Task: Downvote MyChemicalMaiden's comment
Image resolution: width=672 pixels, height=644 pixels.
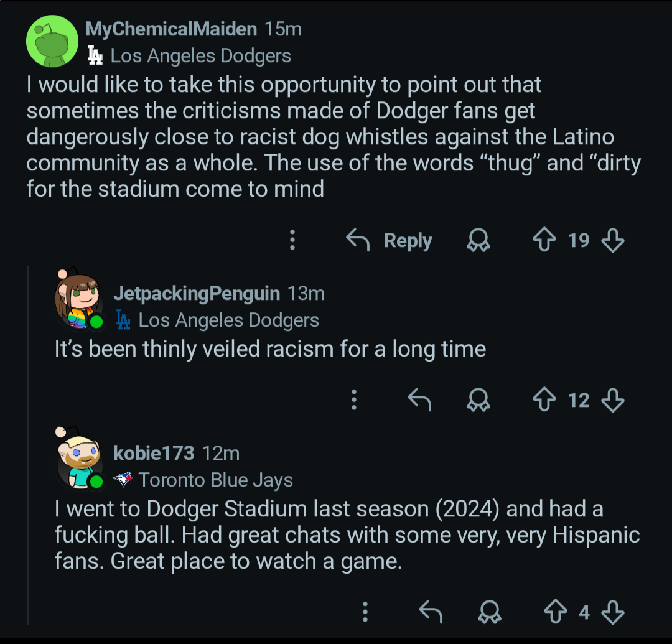Action: click(x=613, y=240)
